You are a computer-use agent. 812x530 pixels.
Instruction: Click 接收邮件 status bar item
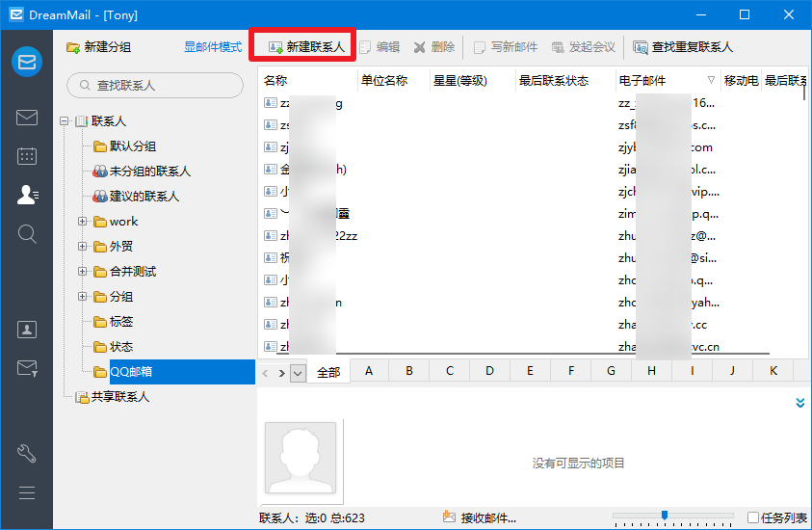(x=480, y=517)
